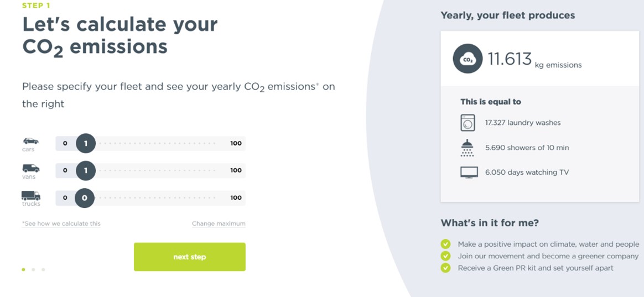Click the truck icon beside the trucks slider
Viewport: 644px width, 297px height.
(x=31, y=195)
